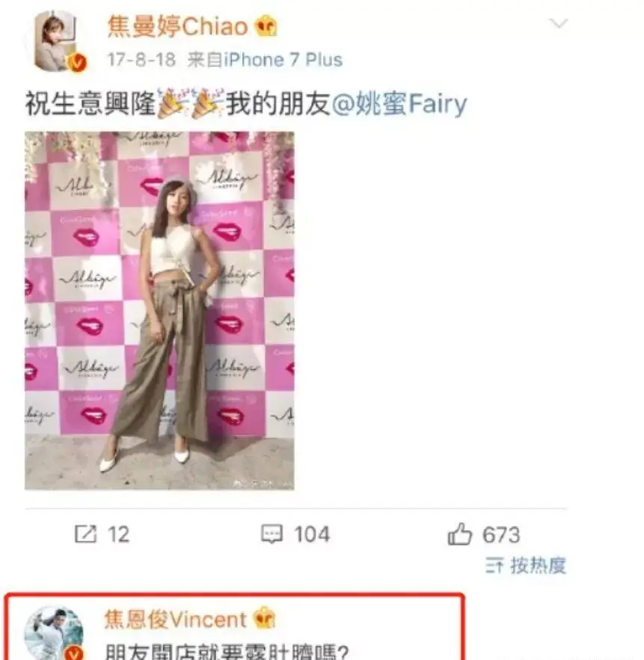Viewport: 644px width, 660px height.
Task: Tap the repost share icon
Action: click(85, 534)
